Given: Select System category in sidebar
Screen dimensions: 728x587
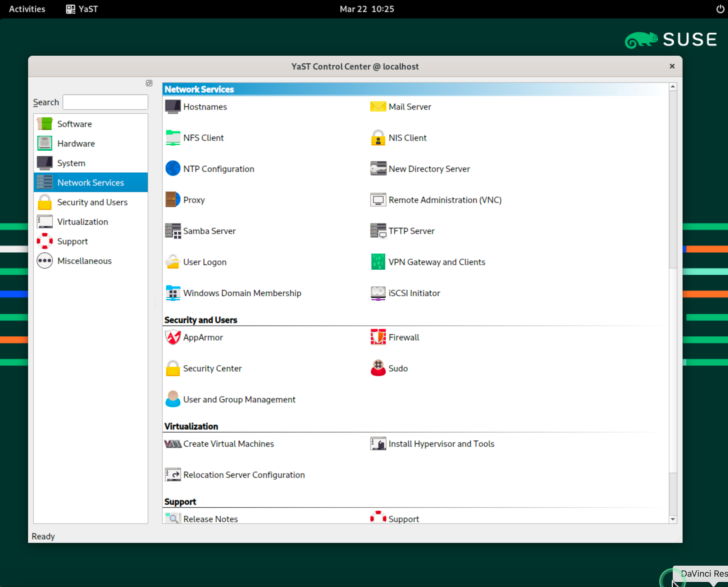Looking at the screenshot, I should [91, 163].
